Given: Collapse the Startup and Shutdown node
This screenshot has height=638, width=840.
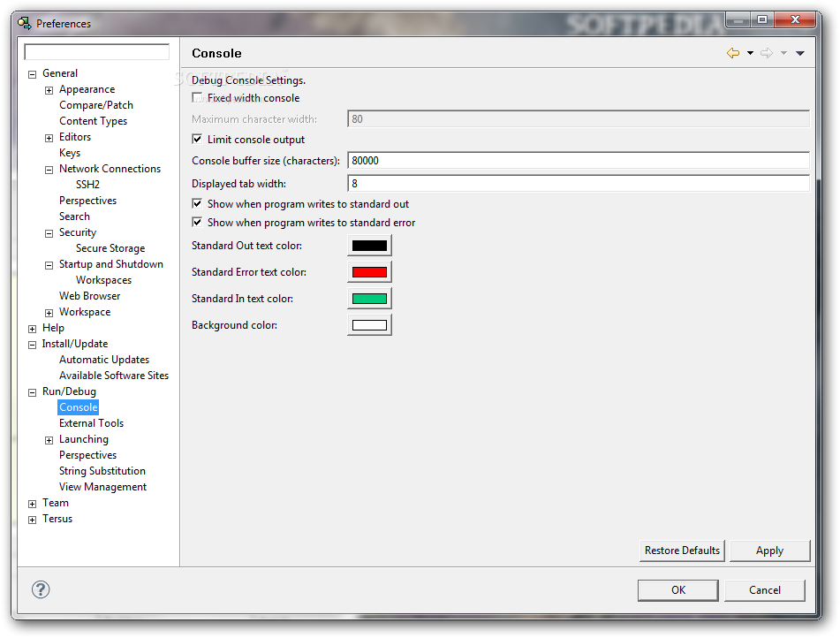Looking at the screenshot, I should 49,265.
